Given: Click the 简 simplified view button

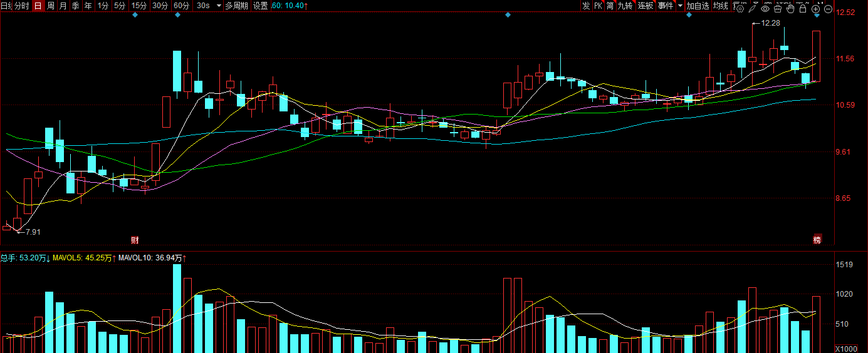Looking at the screenshot, I should 610,6.
